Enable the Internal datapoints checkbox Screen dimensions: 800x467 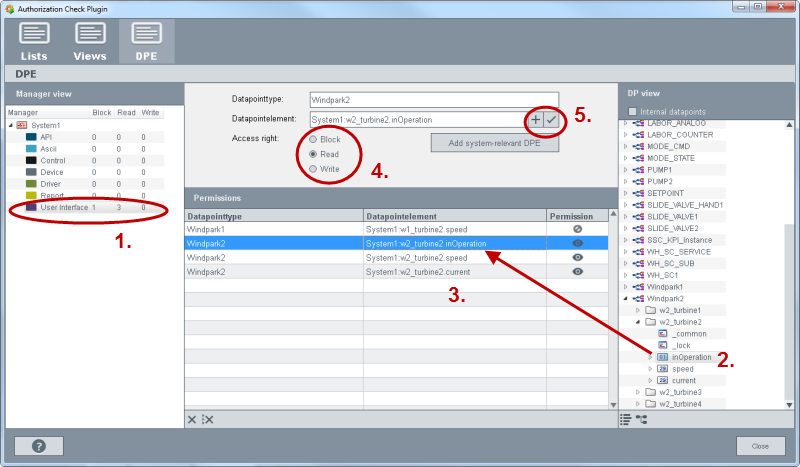click(630, 111)
